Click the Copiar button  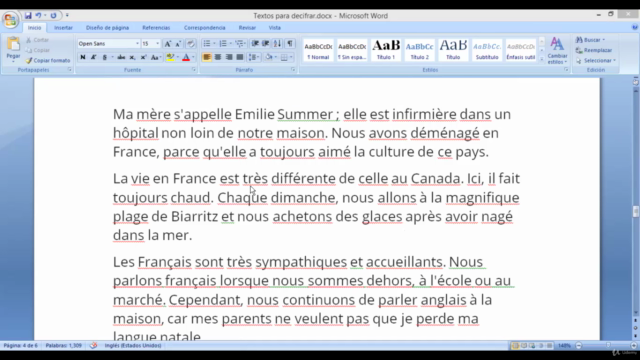tap(38, 50)
